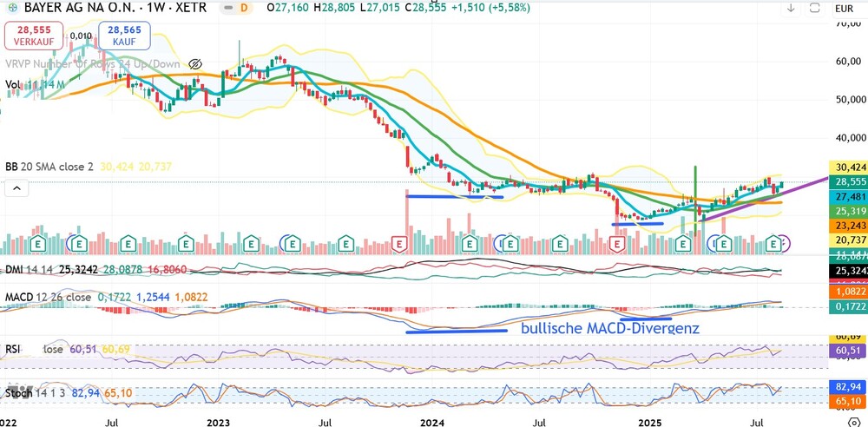Select the purple rising trend line

click(x=765, y=198)
